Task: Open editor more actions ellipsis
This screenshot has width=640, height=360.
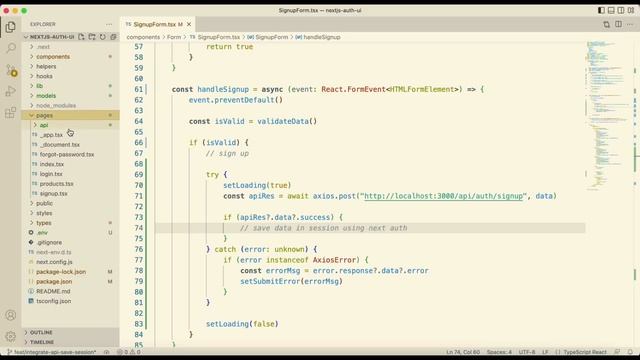Action: (630, 24)
